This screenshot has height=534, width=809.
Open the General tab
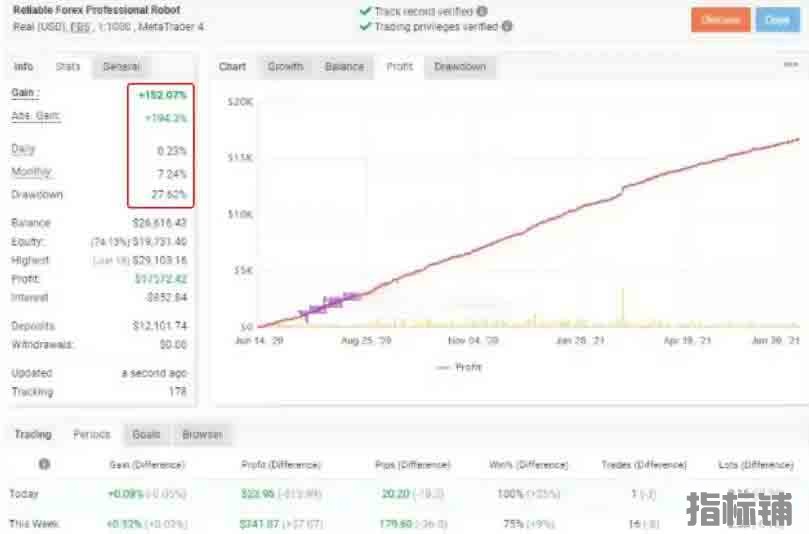coord(121,67)
